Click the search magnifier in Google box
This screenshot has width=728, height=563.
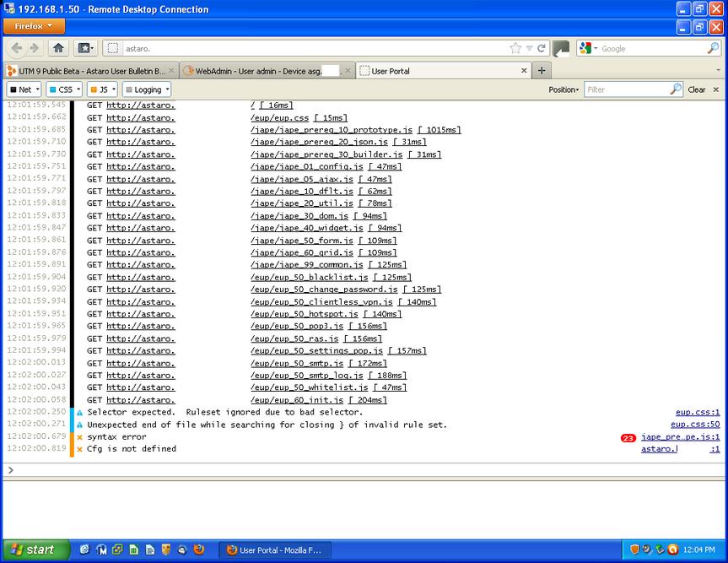[713, 48]
